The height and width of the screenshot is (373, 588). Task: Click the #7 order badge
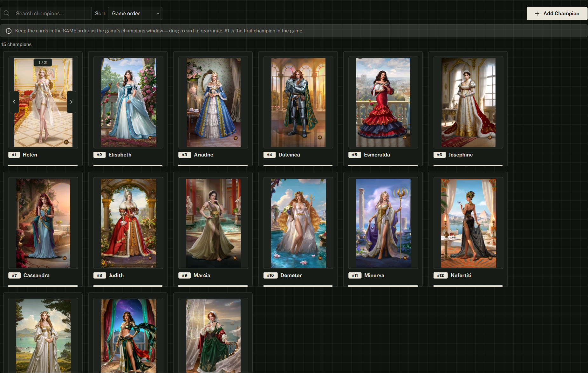point(14,276)
